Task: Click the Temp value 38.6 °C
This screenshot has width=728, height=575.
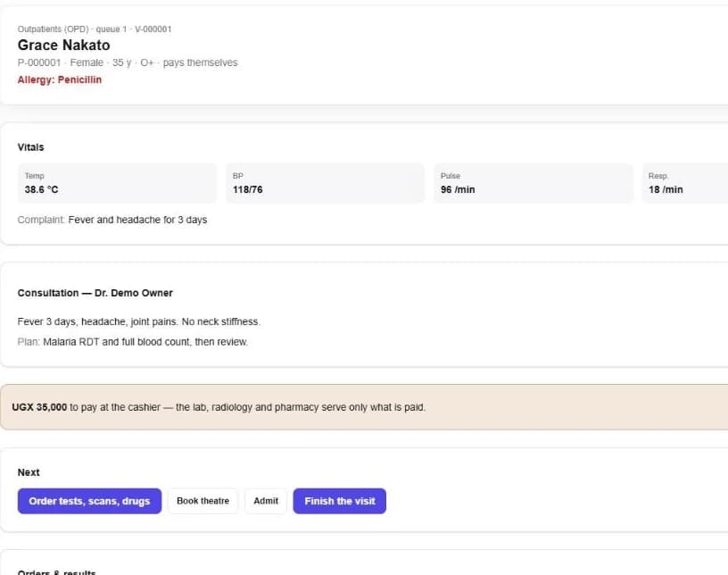Action: [41, 189]
